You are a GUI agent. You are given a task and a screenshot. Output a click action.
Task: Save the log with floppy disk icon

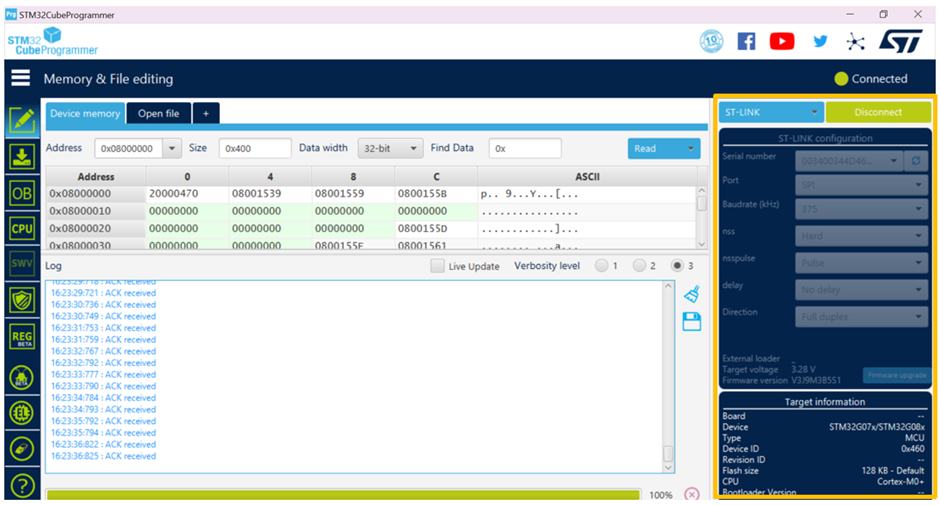click(692, 321)
